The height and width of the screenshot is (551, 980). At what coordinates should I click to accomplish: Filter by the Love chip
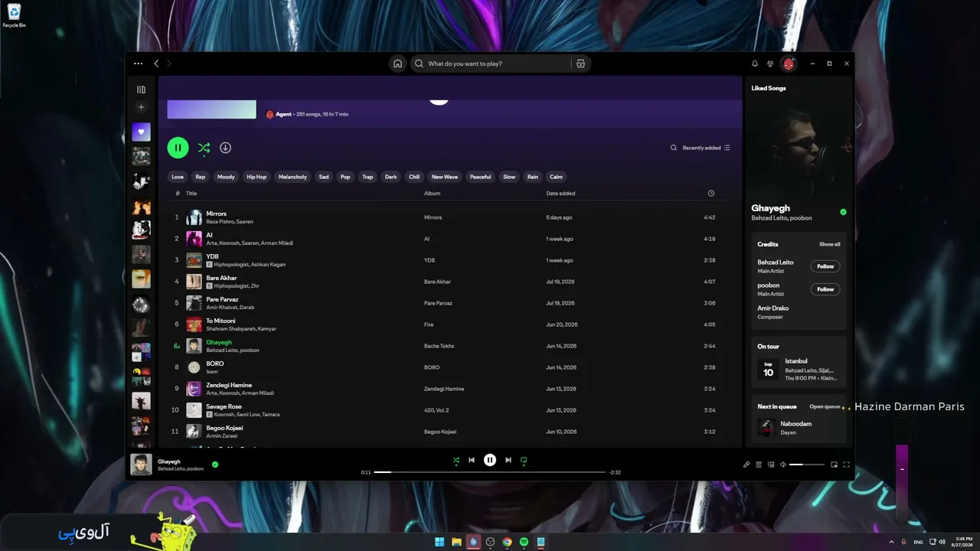tap(178, 177)
